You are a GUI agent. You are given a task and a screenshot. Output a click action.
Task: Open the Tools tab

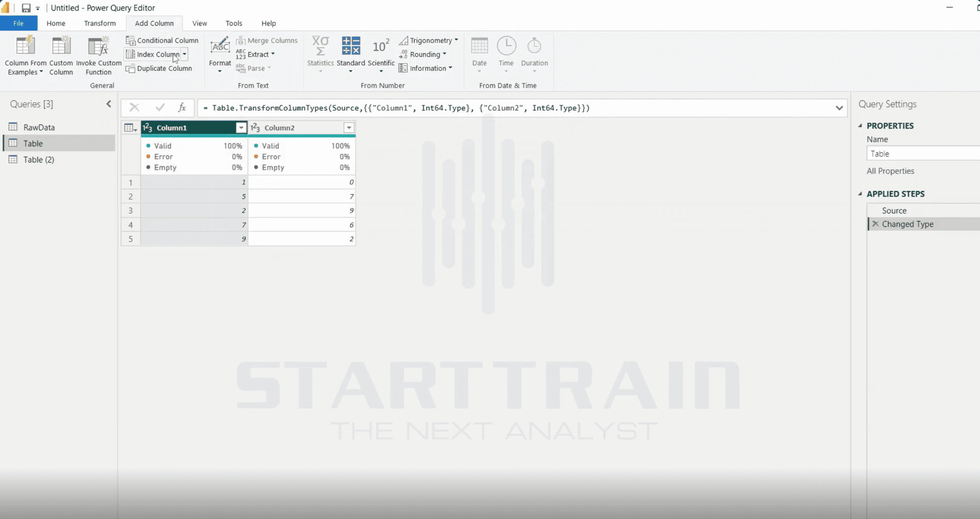pos(234,23)
